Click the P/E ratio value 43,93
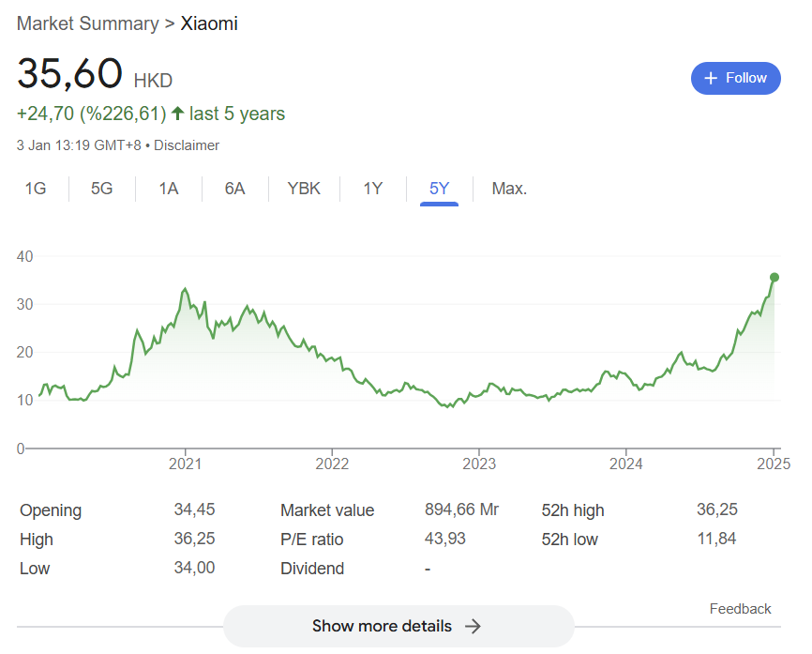 444,539
